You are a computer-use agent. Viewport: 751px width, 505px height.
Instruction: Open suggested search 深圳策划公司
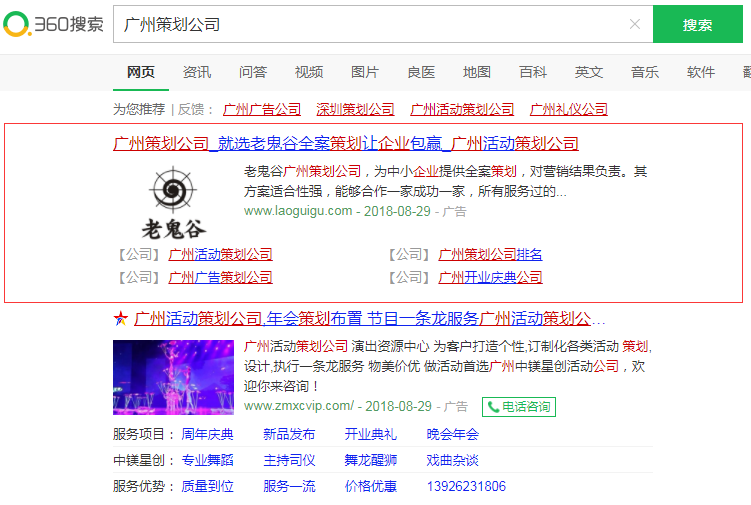click(355, 109)
